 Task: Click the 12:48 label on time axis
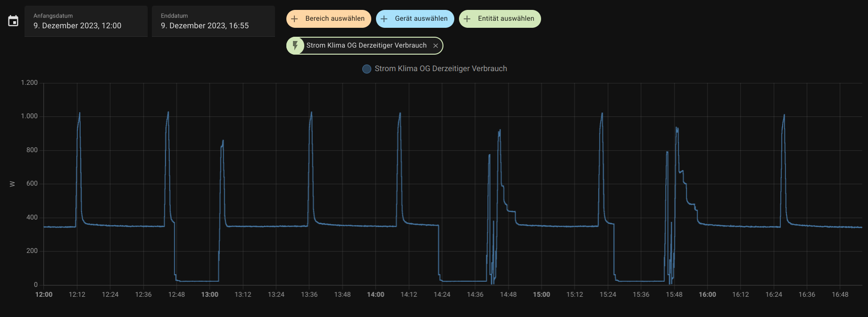point(176,294)
